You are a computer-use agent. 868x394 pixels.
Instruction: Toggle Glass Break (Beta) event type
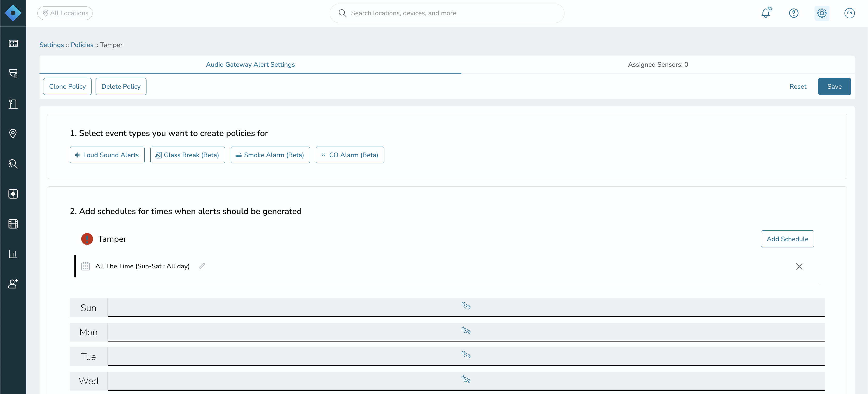187,155
